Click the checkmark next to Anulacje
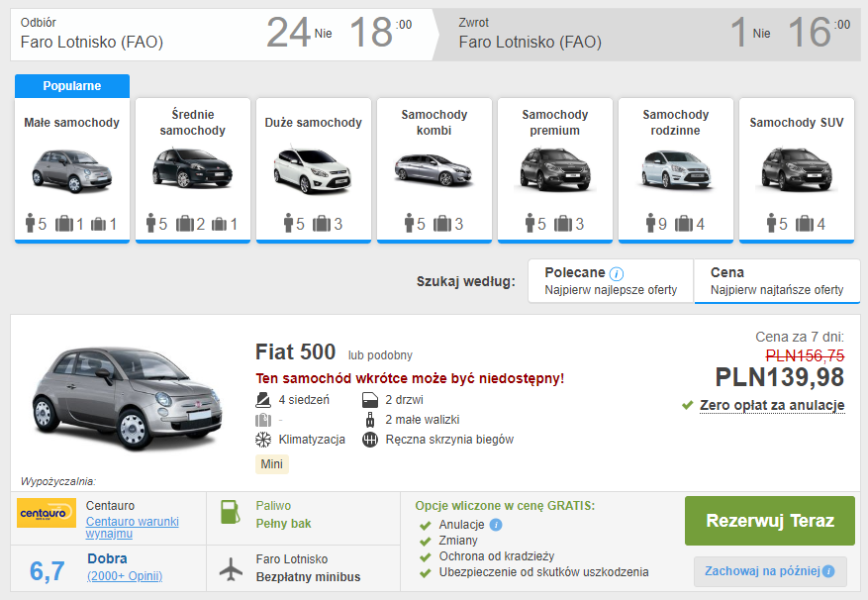This screenshot has width=868, height=600. (x=426, y=525)
